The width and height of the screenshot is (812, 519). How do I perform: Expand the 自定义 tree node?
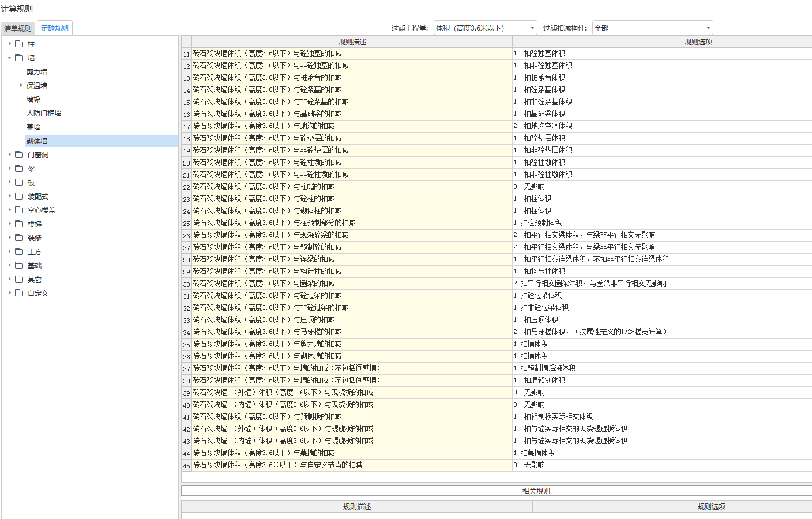tap(10, 293)
